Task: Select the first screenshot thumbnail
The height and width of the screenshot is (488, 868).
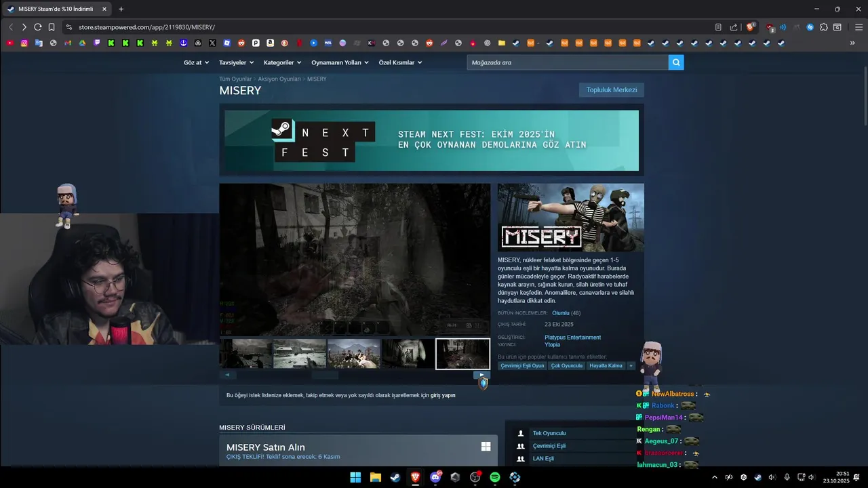Action: pos(245,354)
